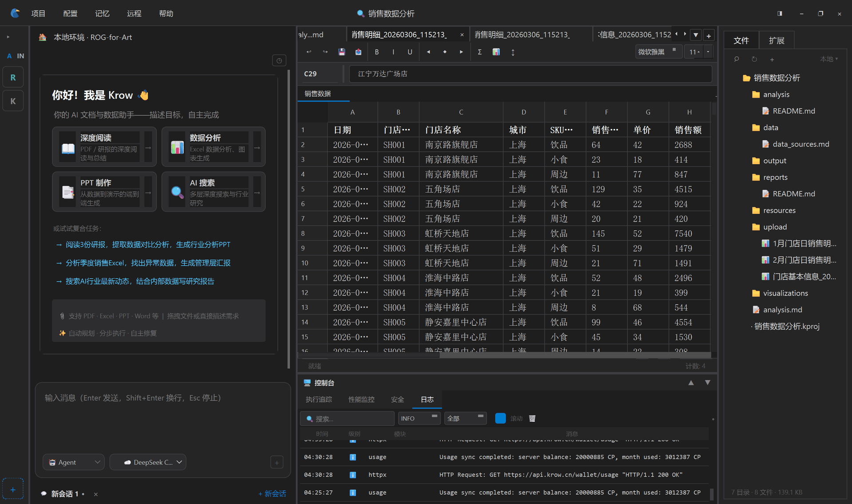Click the center-align diamond icon
The height and width of the screenshot is (504, 852).
445,52
